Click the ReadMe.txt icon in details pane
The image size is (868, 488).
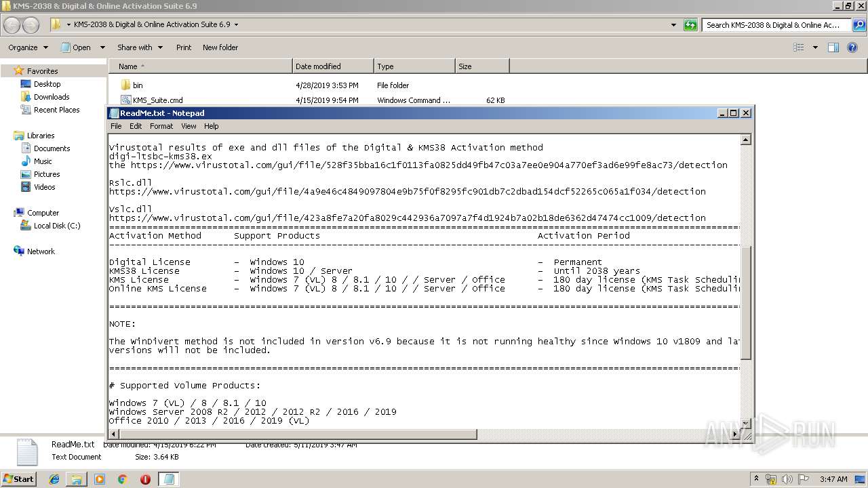pyautogui.click(x=27, y=452)
